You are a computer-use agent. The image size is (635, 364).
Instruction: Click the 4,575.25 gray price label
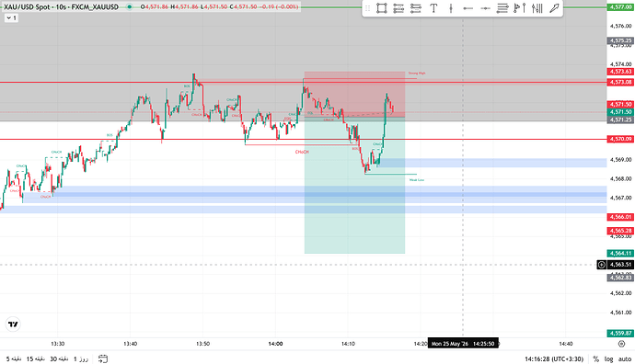(620, 40)
